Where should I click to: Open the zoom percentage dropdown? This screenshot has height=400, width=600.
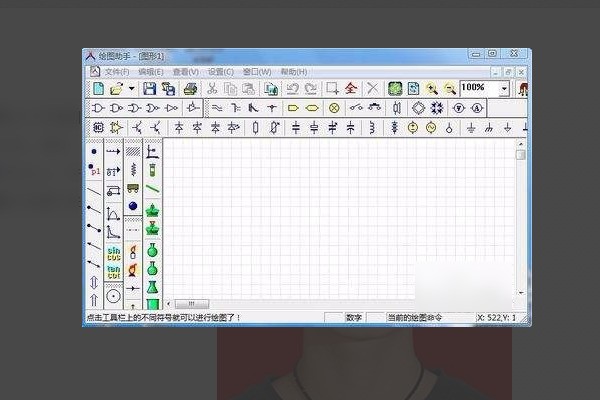tap(504, 89)
